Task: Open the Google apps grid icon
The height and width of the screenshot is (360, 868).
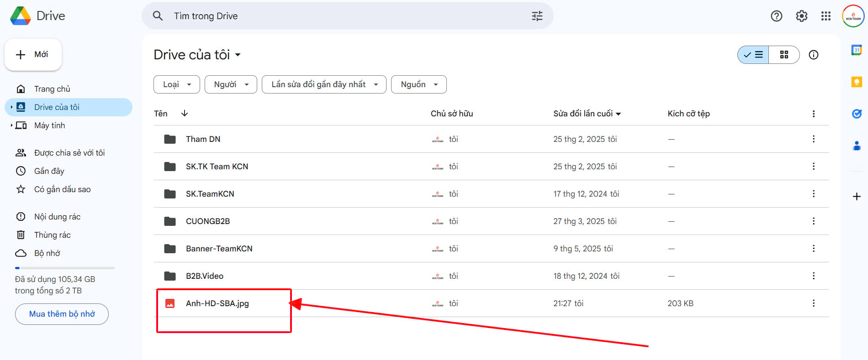Action: pos(826,16)
